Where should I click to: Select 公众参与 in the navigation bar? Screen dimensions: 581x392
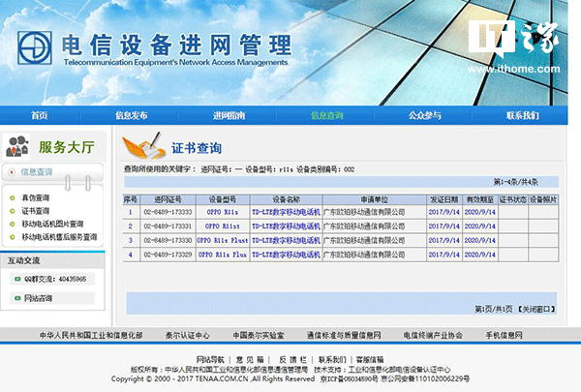424,115
